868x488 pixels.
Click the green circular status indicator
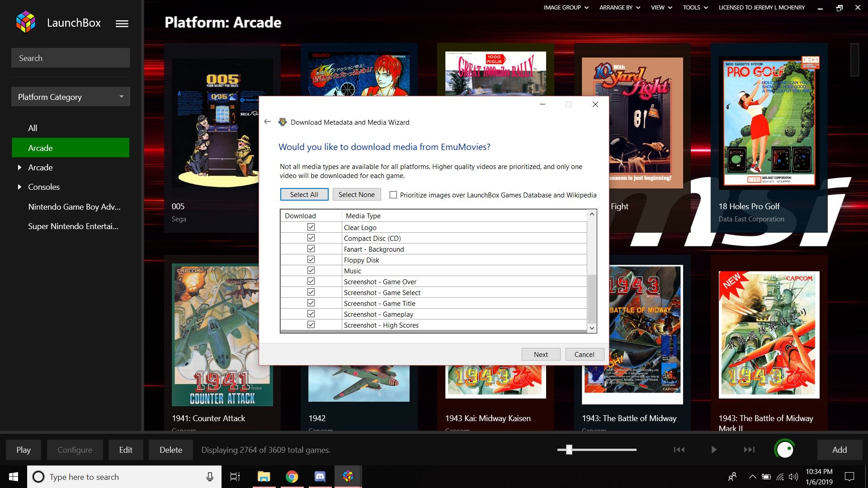pyautogui.click(x=785, y=450)
